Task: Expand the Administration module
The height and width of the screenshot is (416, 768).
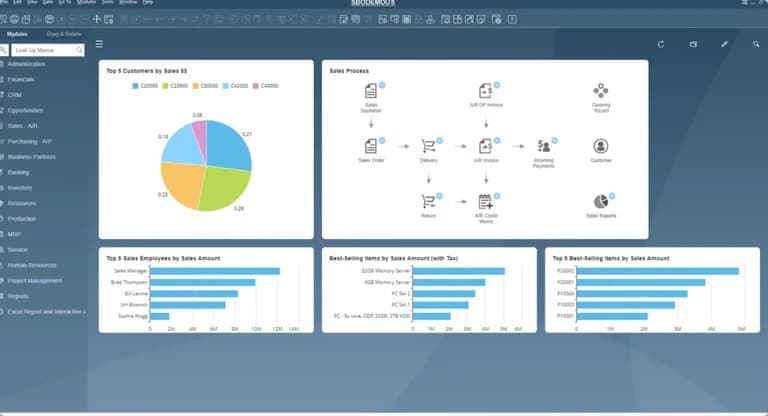Action: click(26, 64)
